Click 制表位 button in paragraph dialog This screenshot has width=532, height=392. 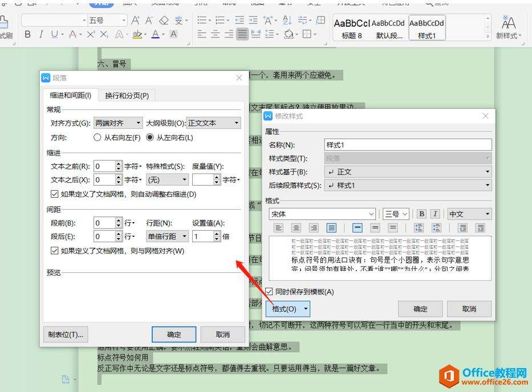tap(66, 334)
